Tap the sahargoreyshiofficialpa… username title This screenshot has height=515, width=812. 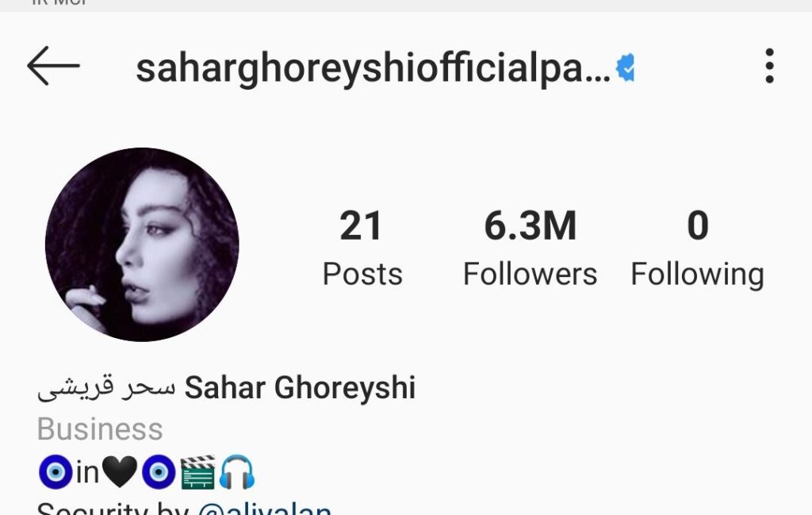pyautogui.click(x=373, y=68)
